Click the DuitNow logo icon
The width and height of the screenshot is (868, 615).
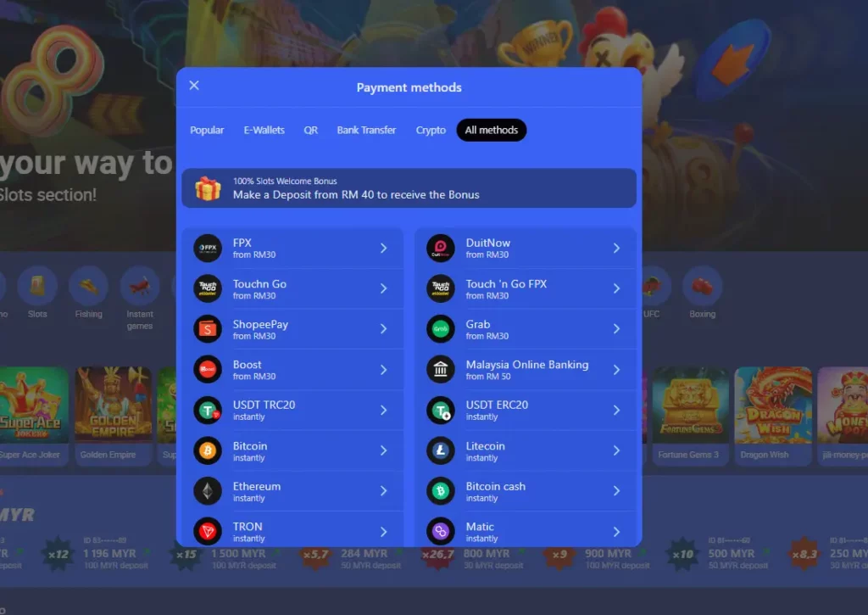[441, 249]
